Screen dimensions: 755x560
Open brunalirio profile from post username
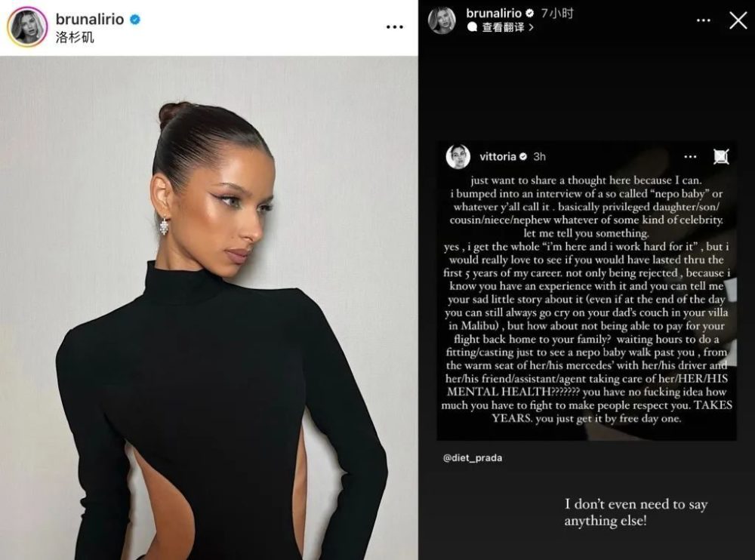(x=90, y=20)
